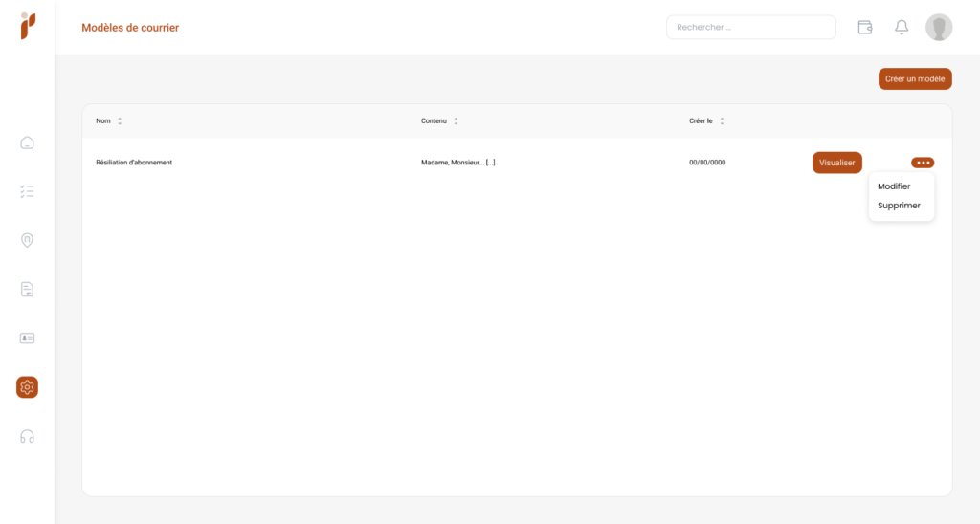Choose Modifier from the row menu
Image resolution: width=980 pixels, height=524 pixels.
coord(894,186)
